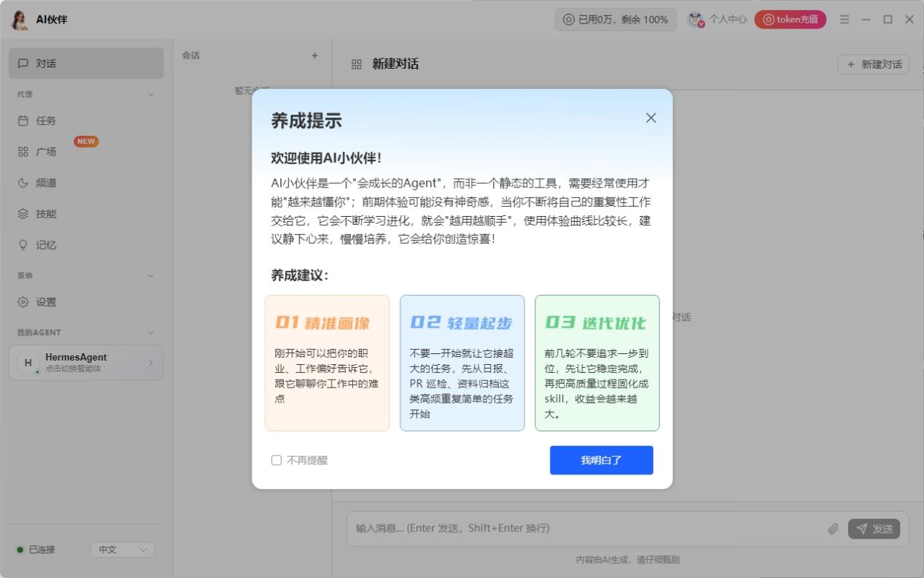Click the chat bubble icon beside 对话

click(23, 63)
